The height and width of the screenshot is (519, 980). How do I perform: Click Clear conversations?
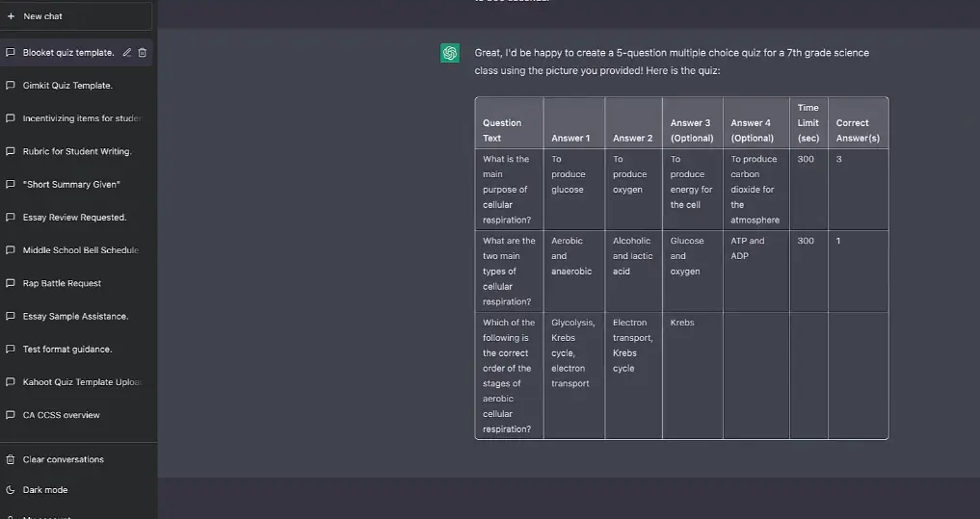tap(63, 459)
